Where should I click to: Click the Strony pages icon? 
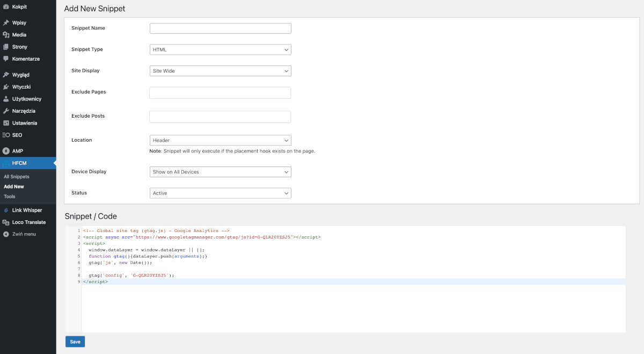coord(6,47)
